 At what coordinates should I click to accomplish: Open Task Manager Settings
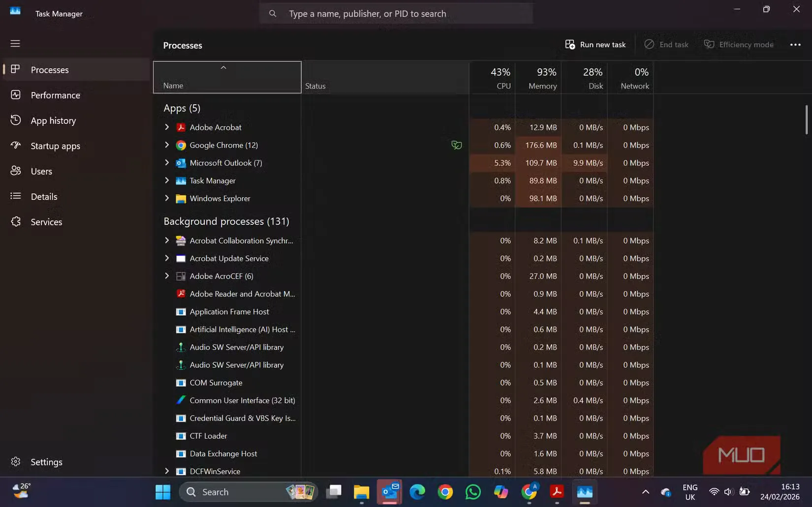coord(46,462)
